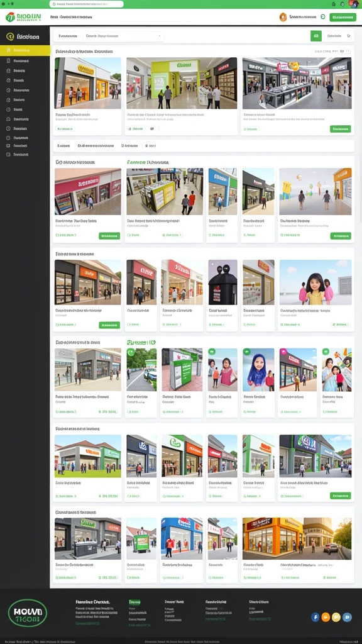Open the dropdown with the chevron in the filter bar
The height and width of the screenshot is (644, 362).
123,36
